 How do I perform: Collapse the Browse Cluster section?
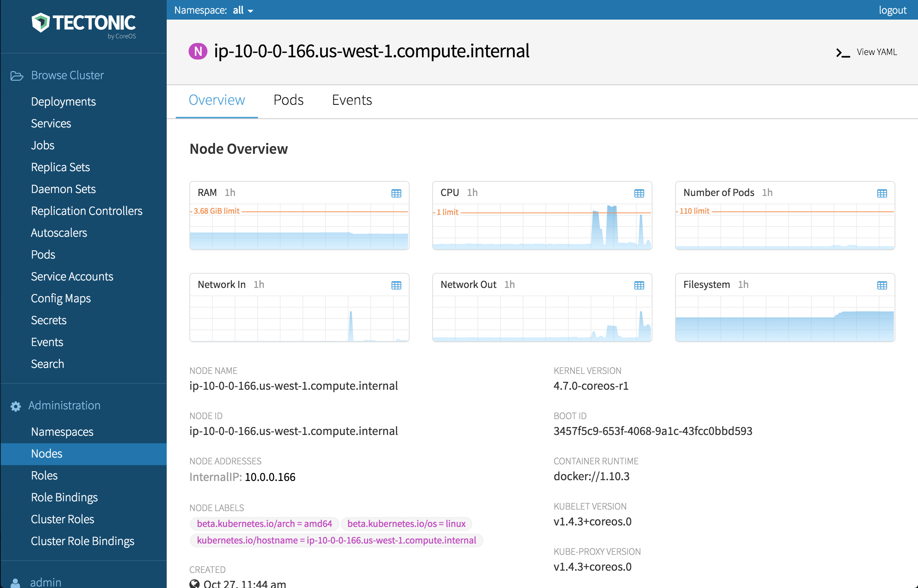(x=67, y=75)
